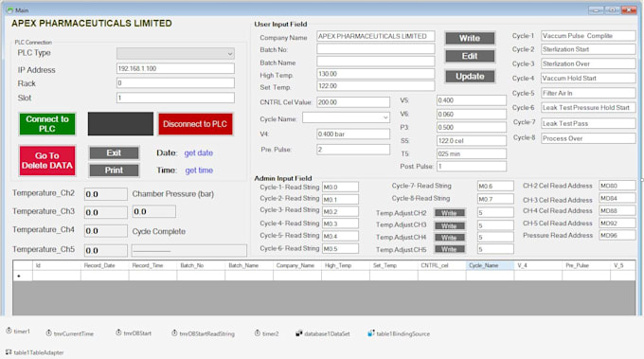Click the Chamber Pressure value box
The height and width of the screenshot is (359, 644).
pos(153,211)
